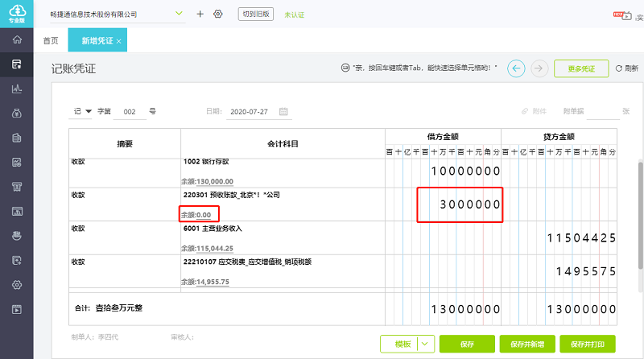Click the keyboard tip smiley icon
This screenshot has height=359, width=644.
pos(345,68)
